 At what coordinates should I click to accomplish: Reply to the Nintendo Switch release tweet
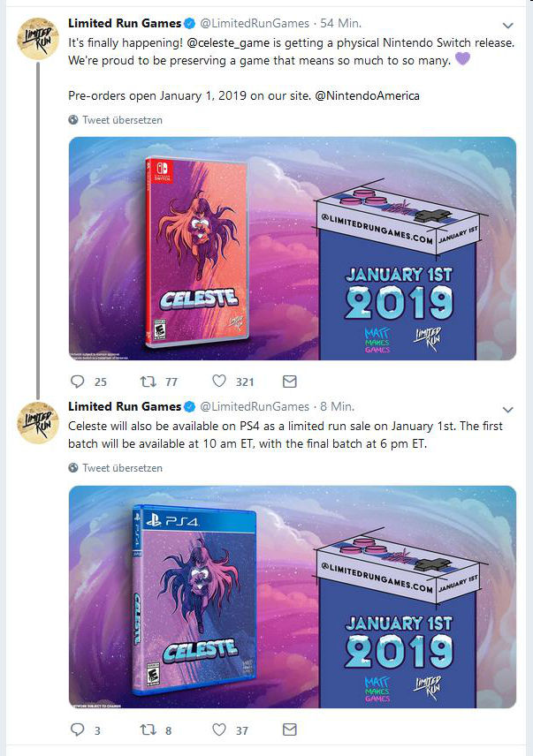(77, 382)
